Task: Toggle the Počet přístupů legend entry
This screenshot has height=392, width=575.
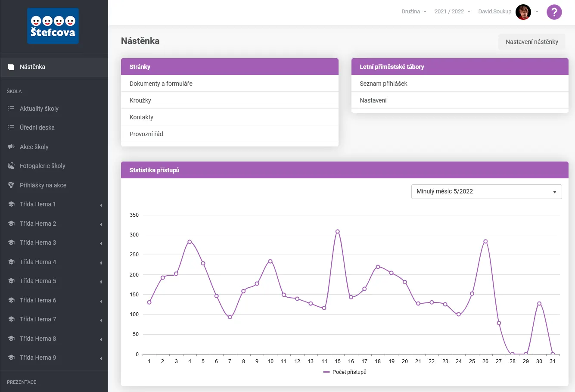Action: click(345, 372)
